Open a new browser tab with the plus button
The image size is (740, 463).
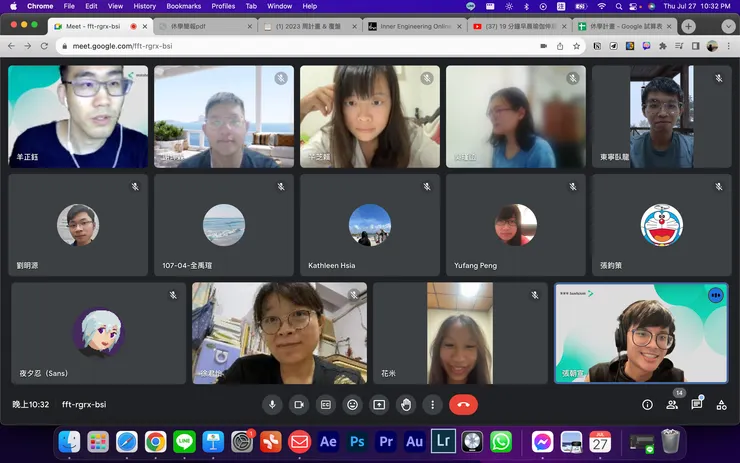pos(688,26)
